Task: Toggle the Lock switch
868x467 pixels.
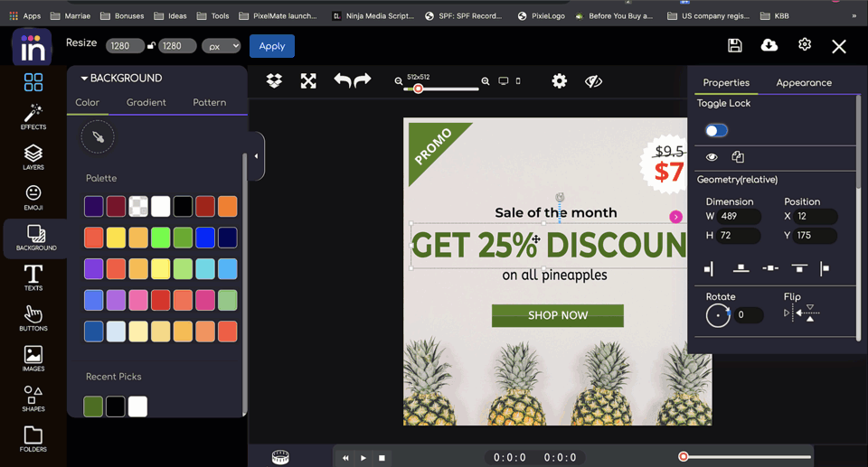Action: coord(716,131)
